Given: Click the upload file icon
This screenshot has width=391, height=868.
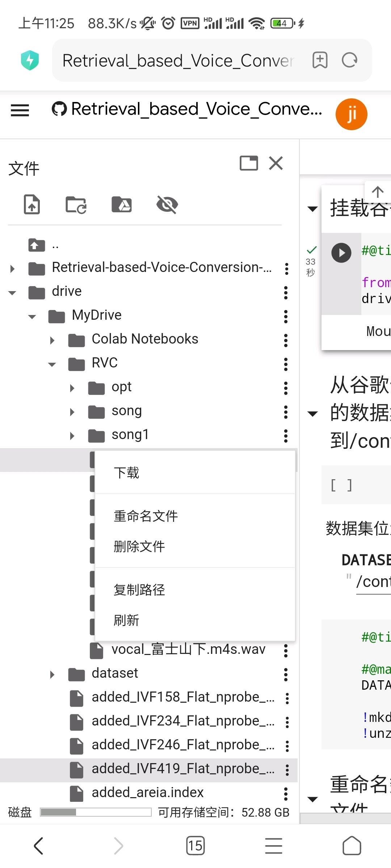Looking at the screenshot, I should [32, 204].
